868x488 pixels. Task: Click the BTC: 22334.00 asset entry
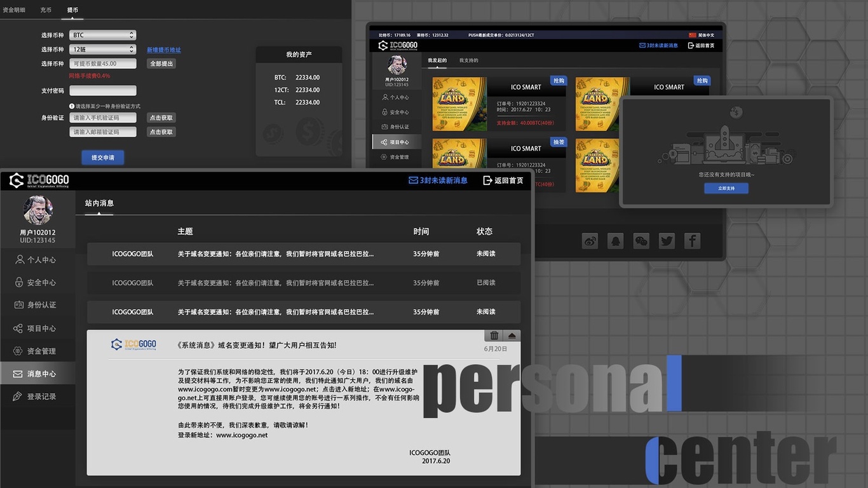[x=297, y=78]
